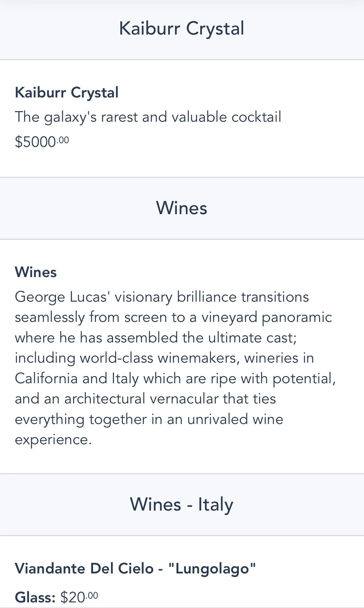Tap the bold "Glass:" label
This screenshot has height=608, width=364.
tap(35, 597)
